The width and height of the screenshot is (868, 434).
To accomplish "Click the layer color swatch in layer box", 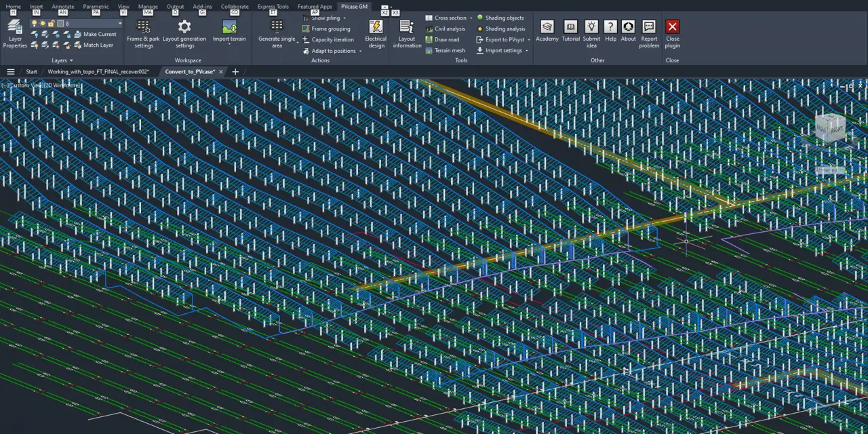I will click(x=60, y=24).
